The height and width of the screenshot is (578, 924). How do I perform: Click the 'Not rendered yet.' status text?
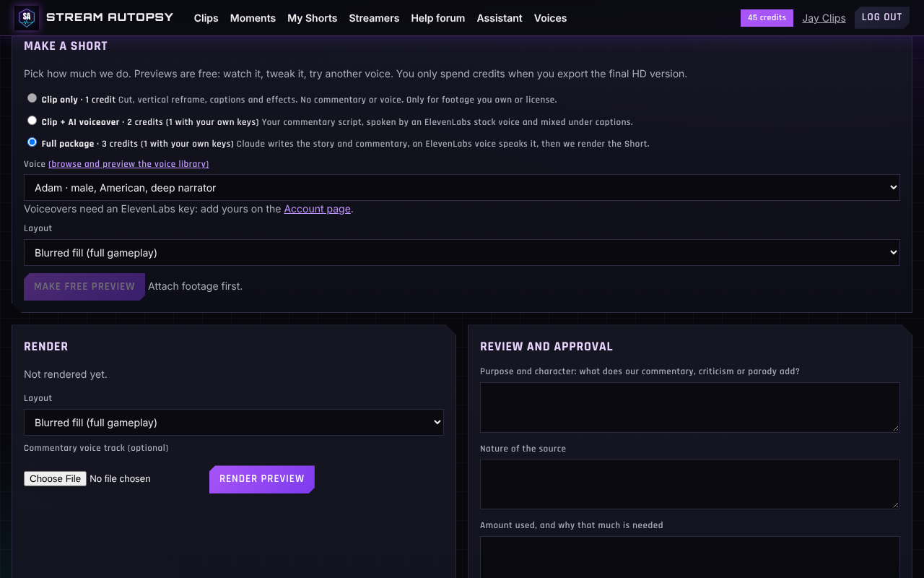(x=66, y=374)
